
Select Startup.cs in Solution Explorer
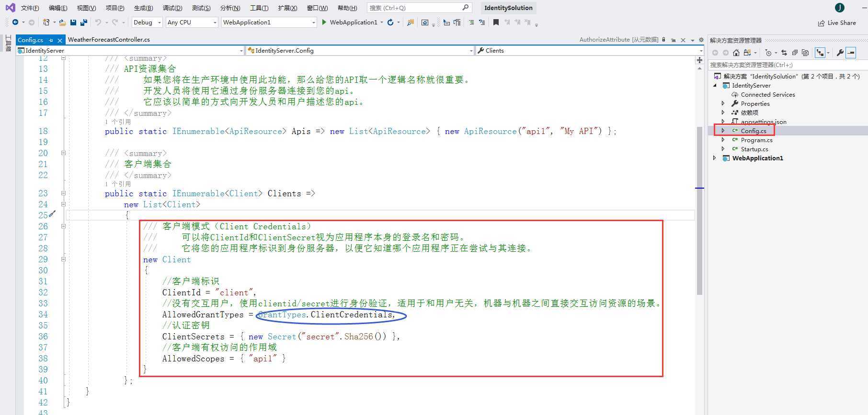point(754,149)
